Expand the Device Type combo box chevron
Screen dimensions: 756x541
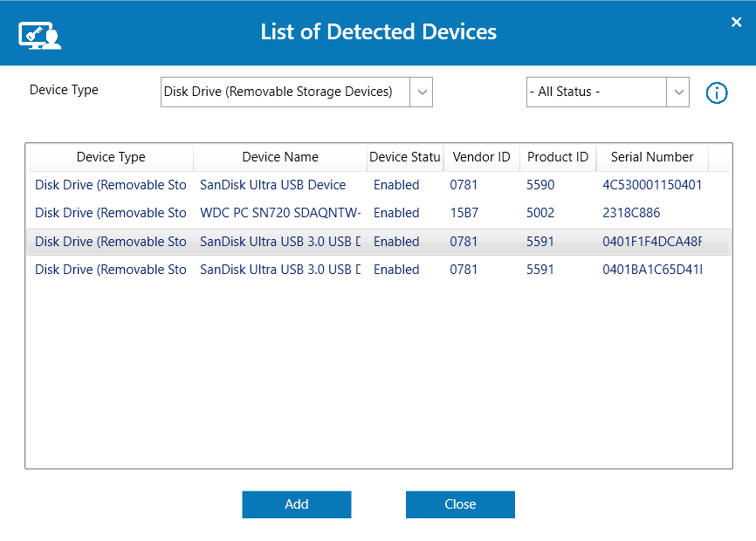tap(422, 92)
